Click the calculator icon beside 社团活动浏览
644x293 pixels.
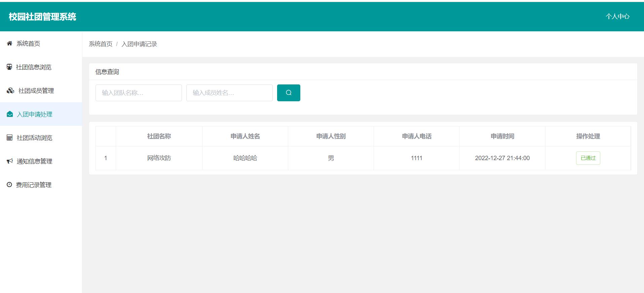9,138
